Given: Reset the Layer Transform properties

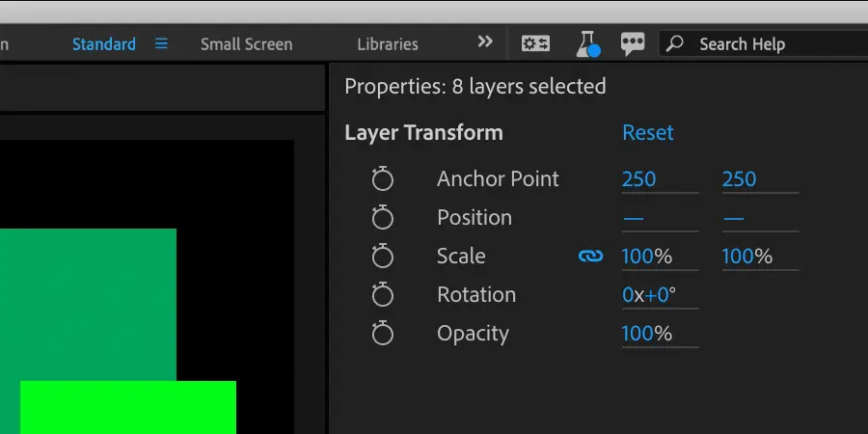Looking at the screenshot, I should 647,133.
